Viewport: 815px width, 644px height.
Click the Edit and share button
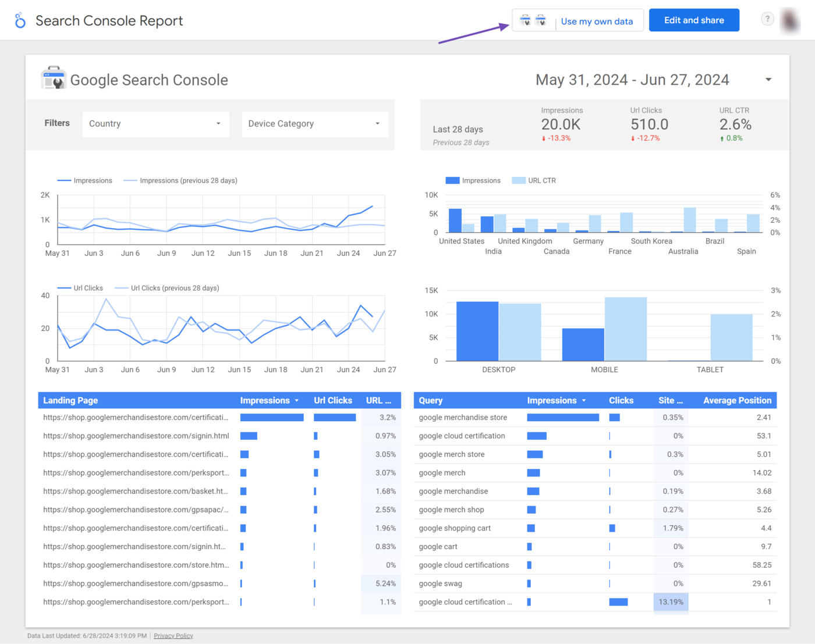point(694,20)
